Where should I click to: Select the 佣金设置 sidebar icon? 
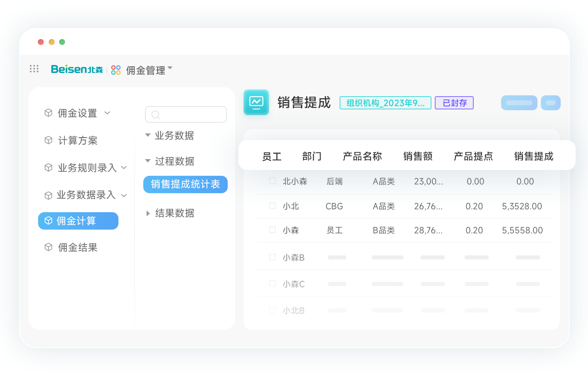coord(48,113)
